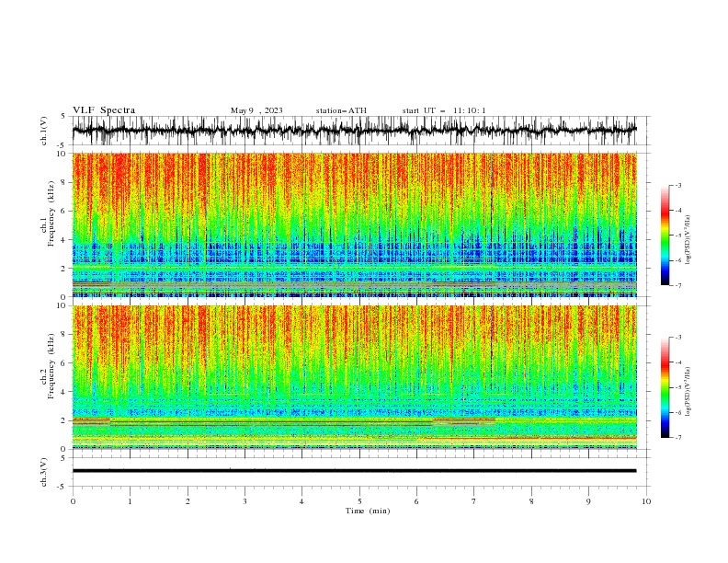Click the ch.1 voltage waveform trace
Viewport: 728px width, 563px height.
(354, 131)
